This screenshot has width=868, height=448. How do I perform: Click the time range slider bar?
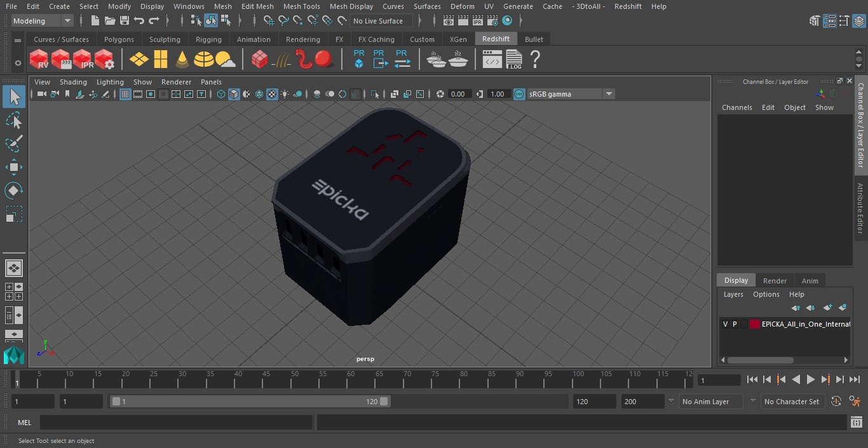pos(250,402)
